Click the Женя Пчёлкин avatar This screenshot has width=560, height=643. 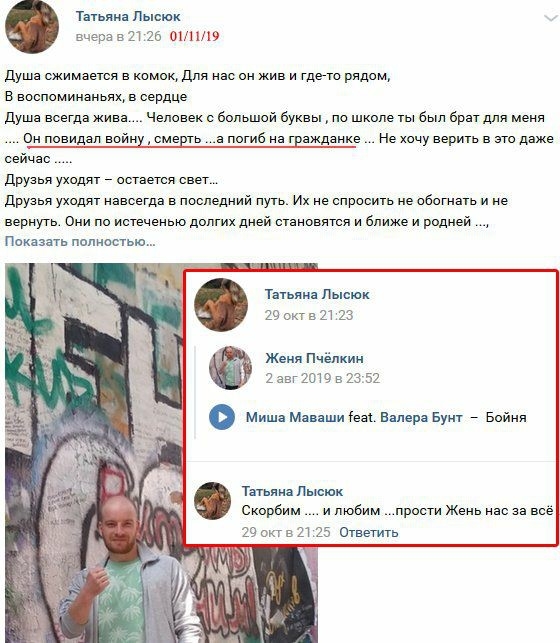click(230, 367)
